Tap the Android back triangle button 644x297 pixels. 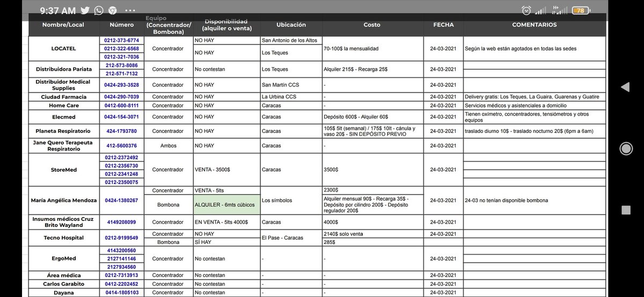[x=625, y=87]
